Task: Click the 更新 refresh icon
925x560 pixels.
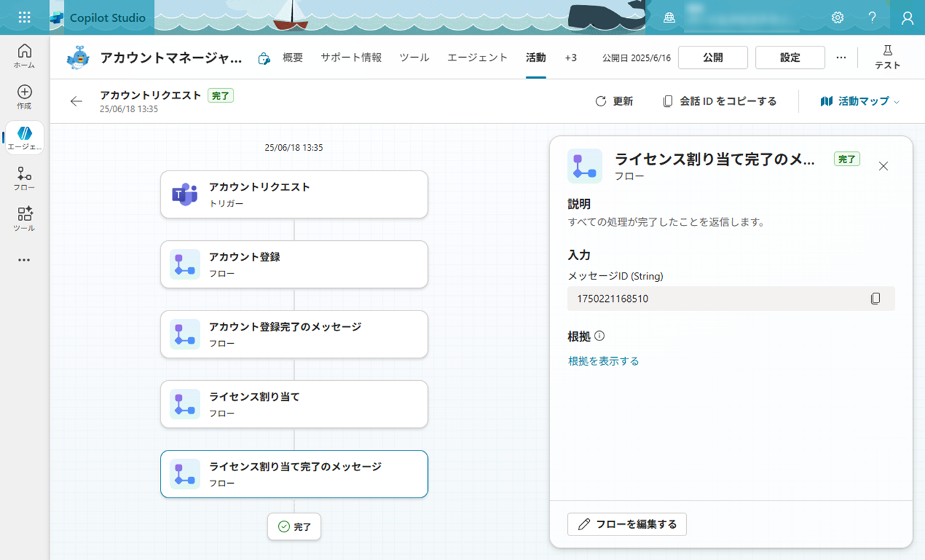Action: coord(601,102)
